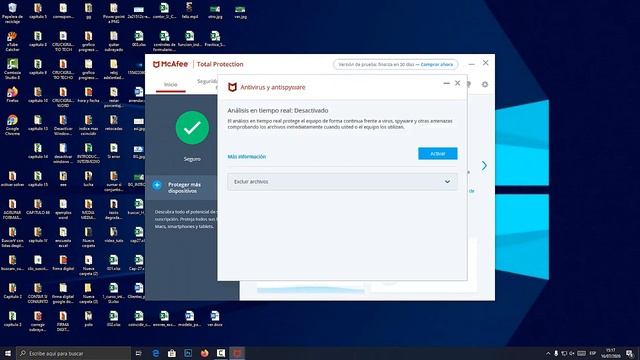The image size is (640, 360).
Task: Close the Antivirus y antispyware dialog
Action: (x=458, y=83)
